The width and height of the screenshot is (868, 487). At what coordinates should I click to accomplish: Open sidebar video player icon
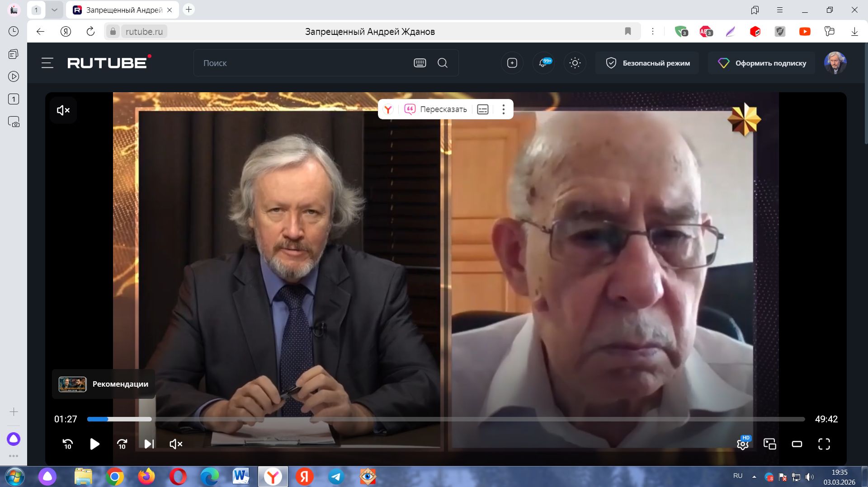coord(14,76)
